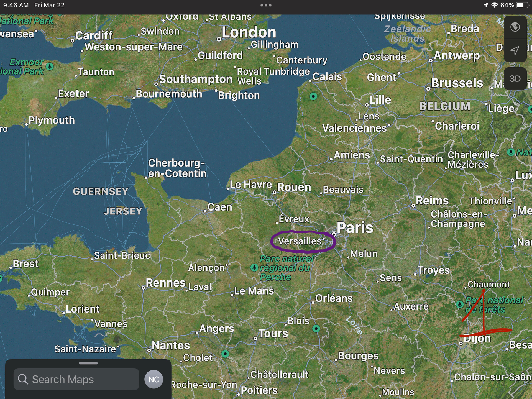
Task: Tap the Wi-Fi status icon
Action: (495, 5)
